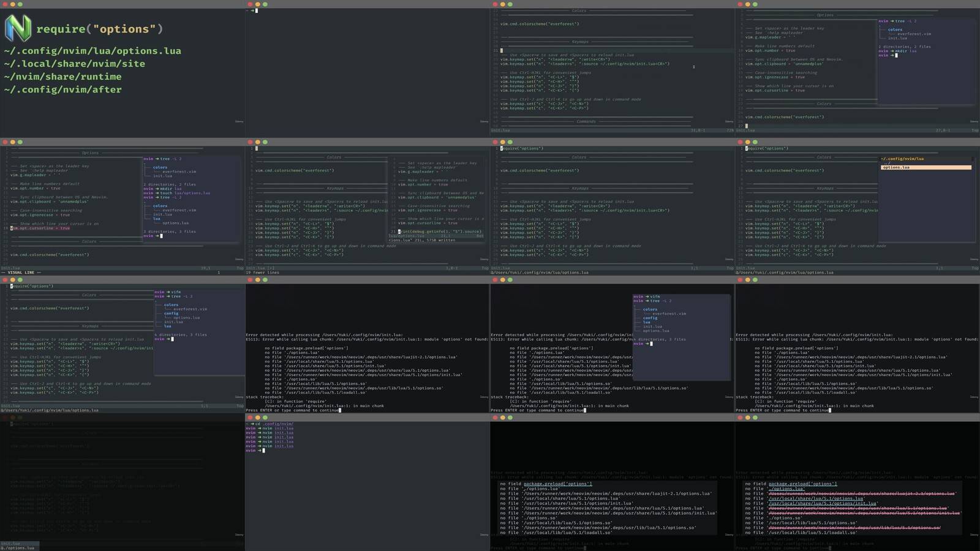Select the ~/nvim/share/runtime path line
The height and width of the screenshot is (551, 980).
(62, 77)
